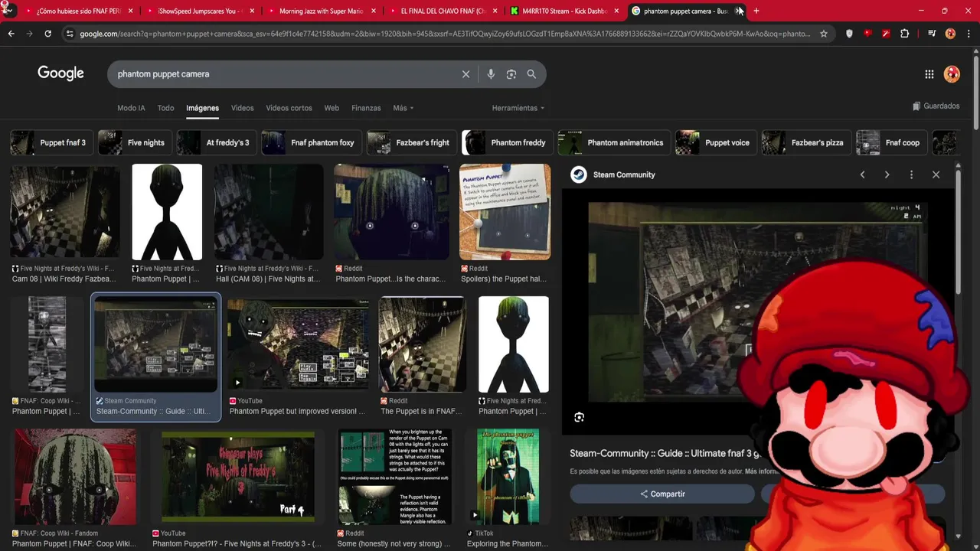Clear the search box text

pos(465,74)
